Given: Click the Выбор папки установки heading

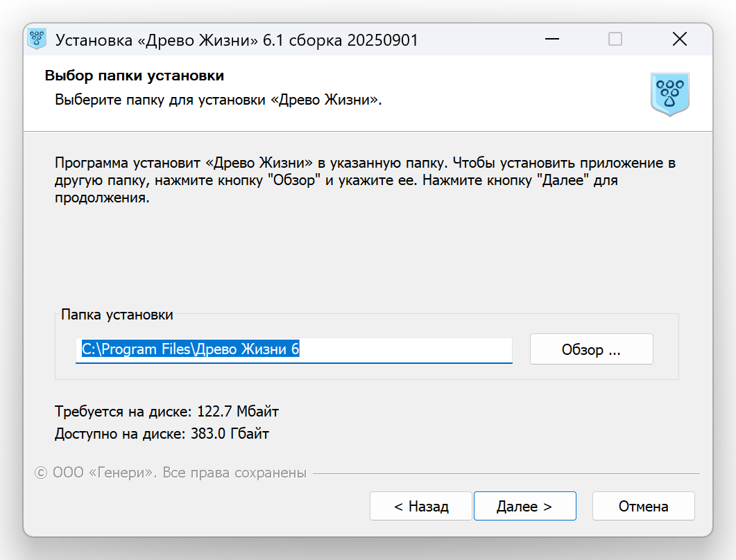Looking at the screenshot, I should pyautogui.click(x=135, y=76).
